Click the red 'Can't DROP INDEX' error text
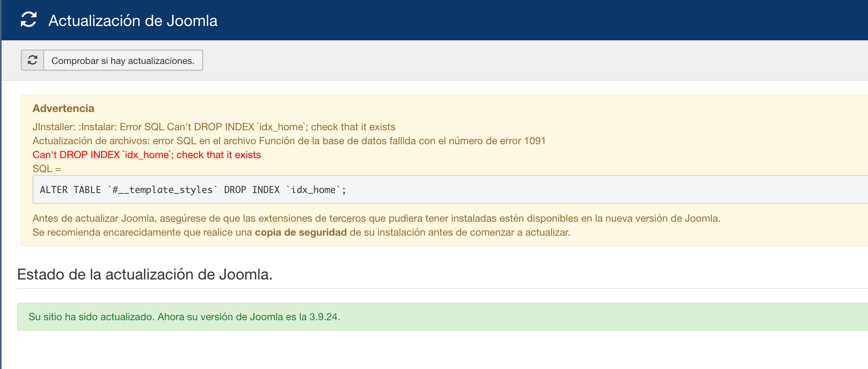The height and width of the screenshot is (369, 868). click(146, 155)
